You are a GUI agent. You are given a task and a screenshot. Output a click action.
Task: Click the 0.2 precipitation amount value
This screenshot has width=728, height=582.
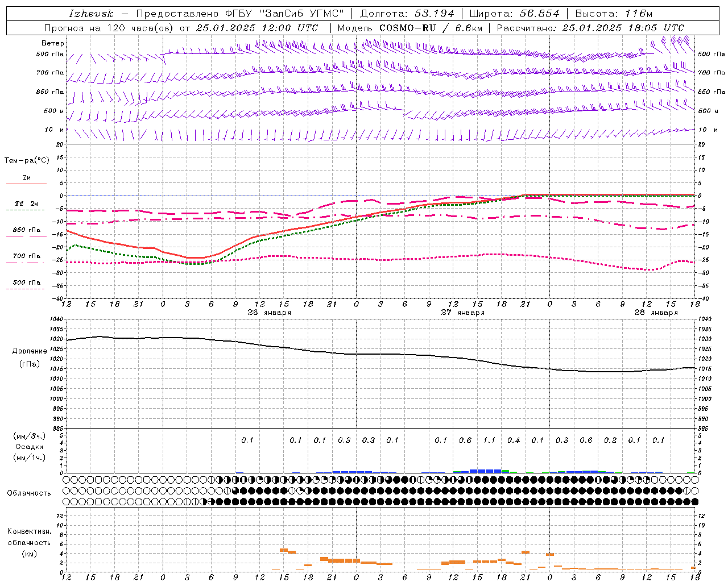pos(610,440)
